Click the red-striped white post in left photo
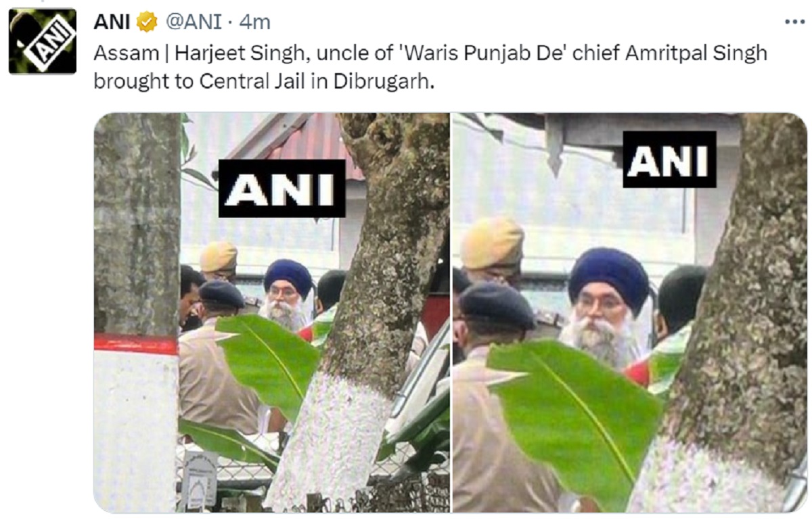Viewport: 812px width, 524px height. 136,423
